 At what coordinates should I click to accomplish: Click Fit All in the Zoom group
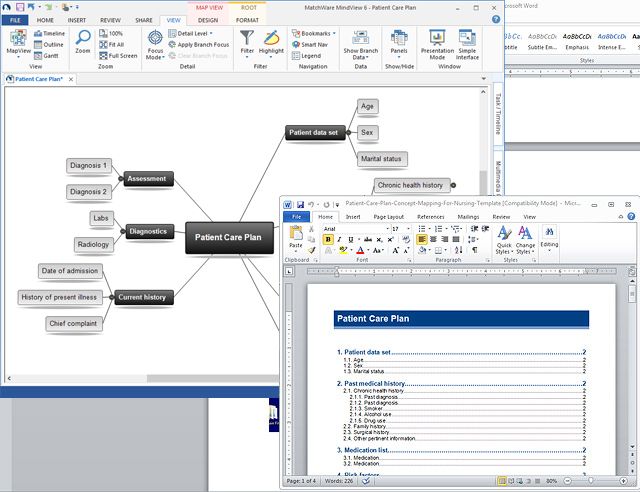pyautogui.click(x=111, y=45)
